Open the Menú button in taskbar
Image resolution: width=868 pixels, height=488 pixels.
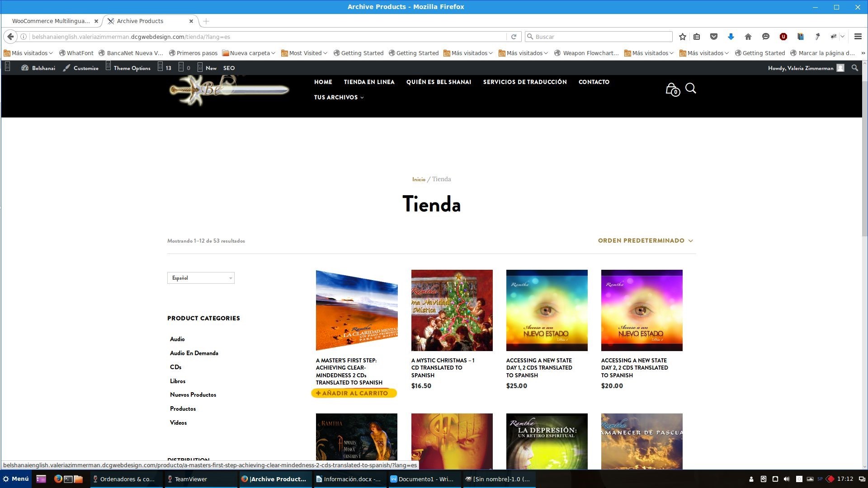click(x=16, y=479)
